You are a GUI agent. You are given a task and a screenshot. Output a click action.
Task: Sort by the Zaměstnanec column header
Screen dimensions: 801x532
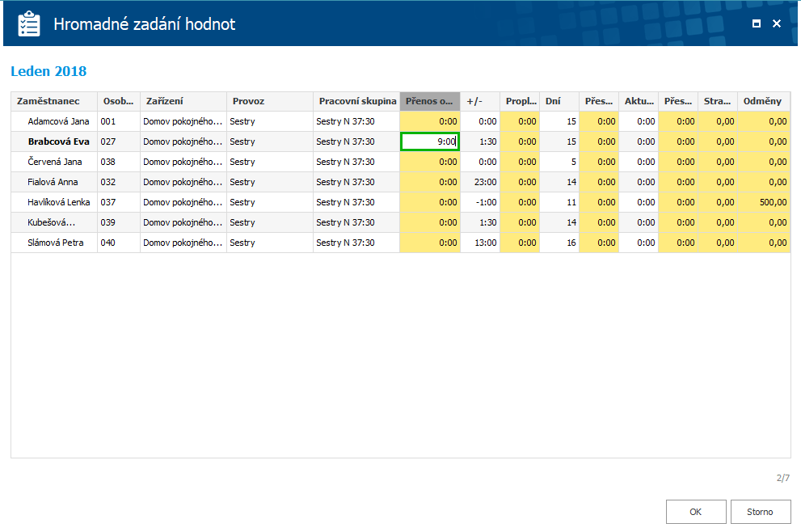(x=54, y=101)
